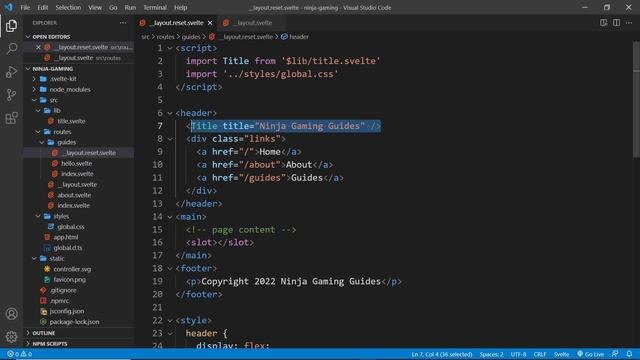Close the _layout.reset.svelte editor tab
This screenshot has height=360, width=640.
pos(210,23)
